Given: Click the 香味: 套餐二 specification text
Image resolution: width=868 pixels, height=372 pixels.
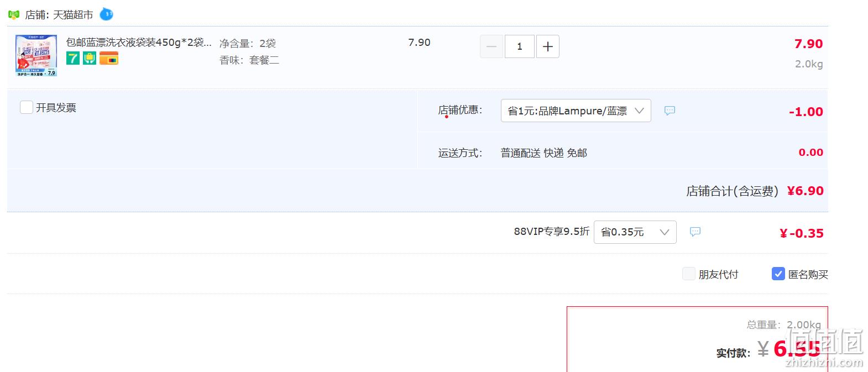Looking at the screenshot, I should coord(249,60).
